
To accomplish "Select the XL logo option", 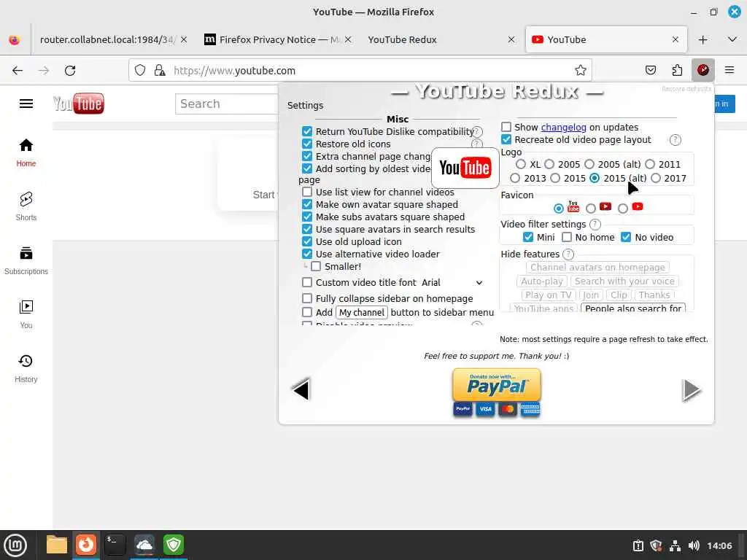I will pos(521,164).
